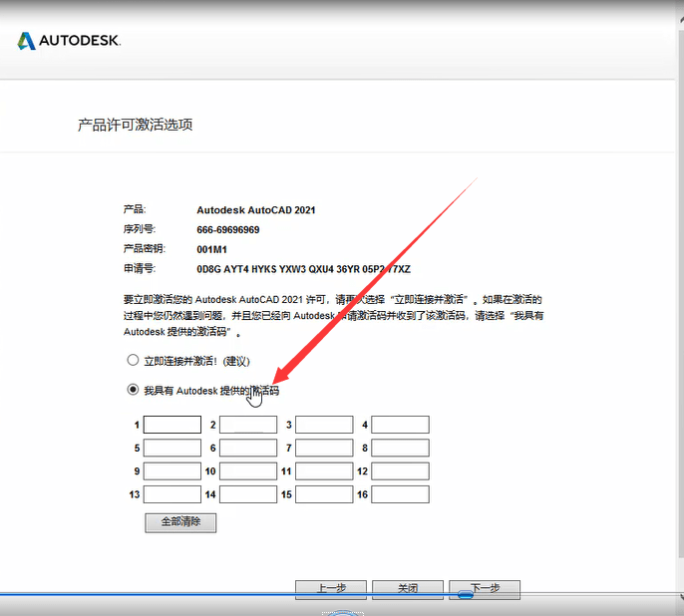
Task: Click request code starting 0D8G AYT4
Action: [303, 269]
